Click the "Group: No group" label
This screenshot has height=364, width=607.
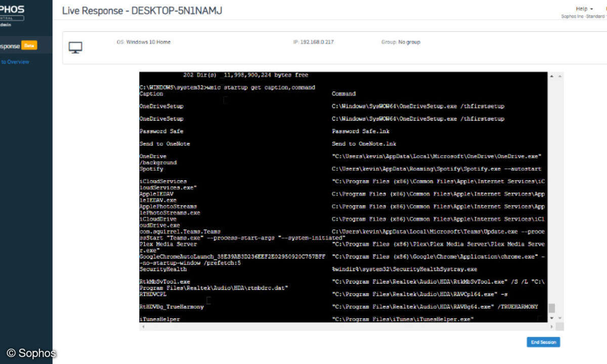pyautogui.click(x=401, y=42)
